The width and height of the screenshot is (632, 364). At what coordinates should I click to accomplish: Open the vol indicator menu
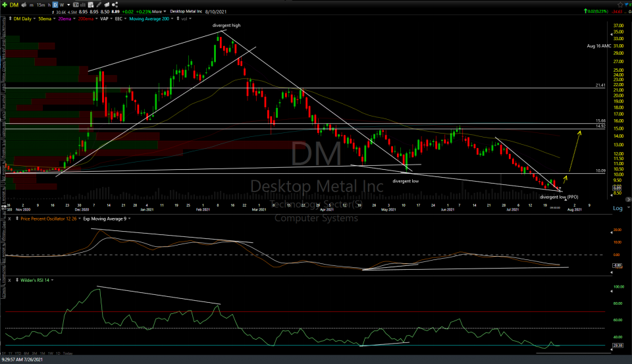186,18
